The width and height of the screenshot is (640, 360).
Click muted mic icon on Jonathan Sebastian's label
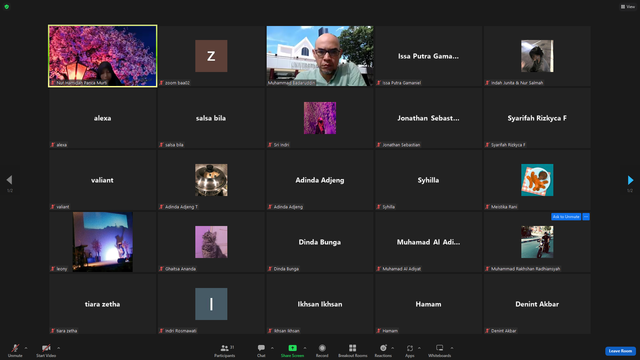[379, 145]
